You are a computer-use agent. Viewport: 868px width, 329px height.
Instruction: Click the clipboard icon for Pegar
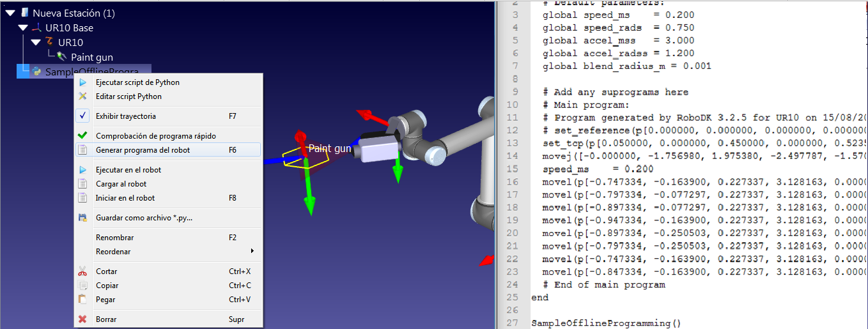[82, 300]
